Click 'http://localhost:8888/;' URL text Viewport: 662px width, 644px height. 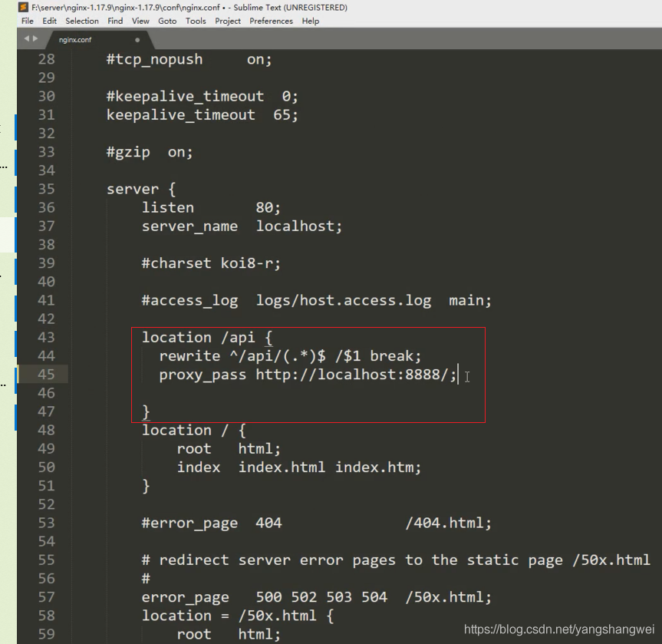[357, 375]
